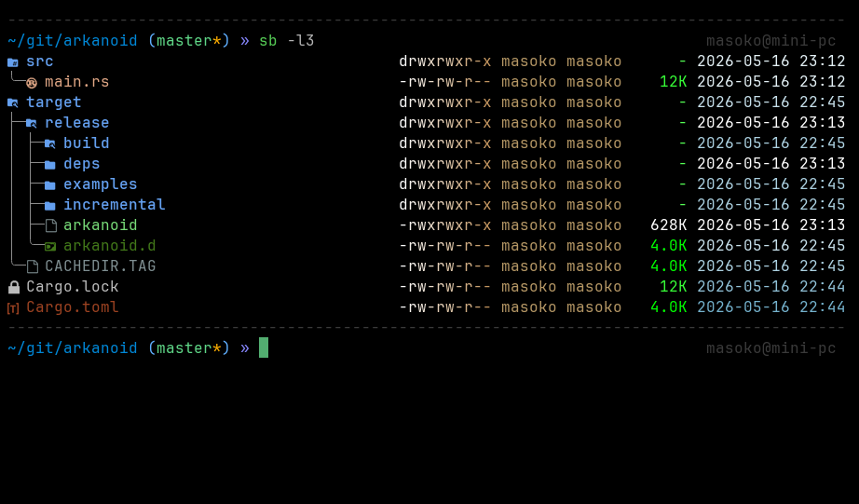Click the masoko group name on the examples row
The width and height of the screenshot is (859, 504).
593,184
